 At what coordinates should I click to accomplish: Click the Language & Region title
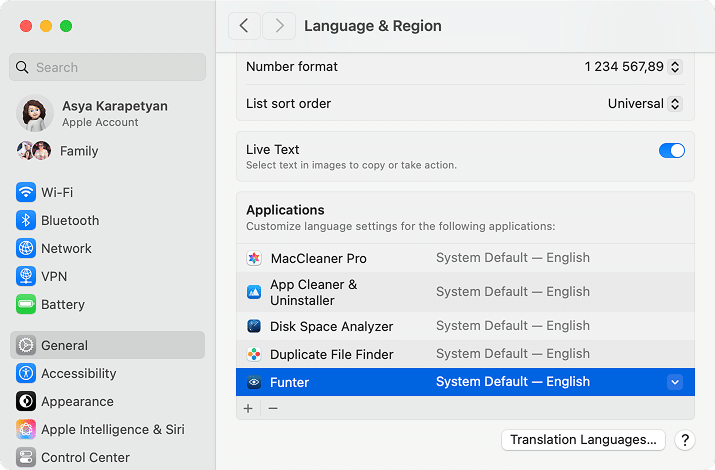pos(373,26)
